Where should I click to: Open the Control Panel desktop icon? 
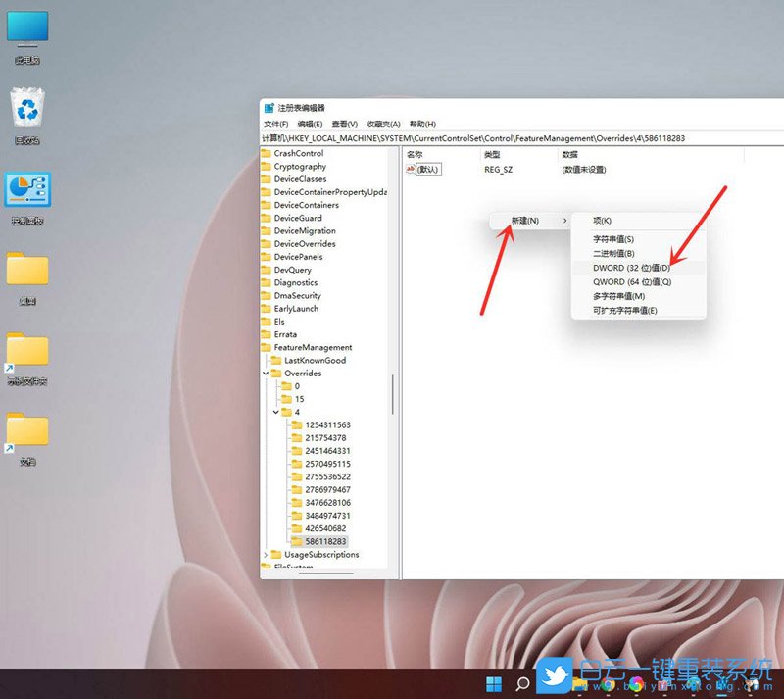coord(26,190)
